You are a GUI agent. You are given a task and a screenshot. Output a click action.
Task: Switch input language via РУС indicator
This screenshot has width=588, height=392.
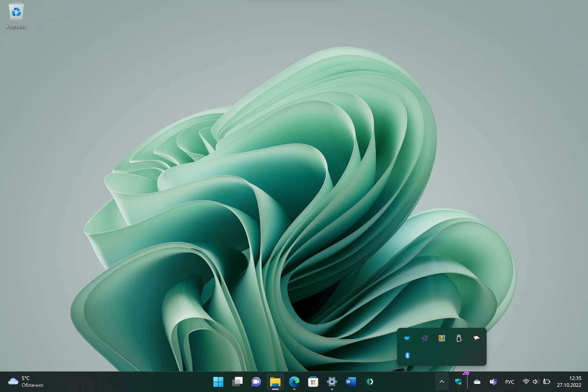[x=510, y=382]
